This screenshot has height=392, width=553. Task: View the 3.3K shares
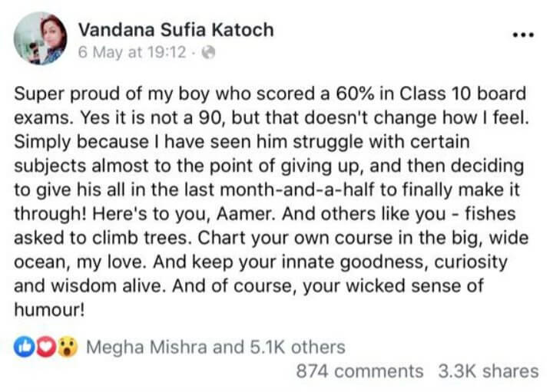[488, 371]
